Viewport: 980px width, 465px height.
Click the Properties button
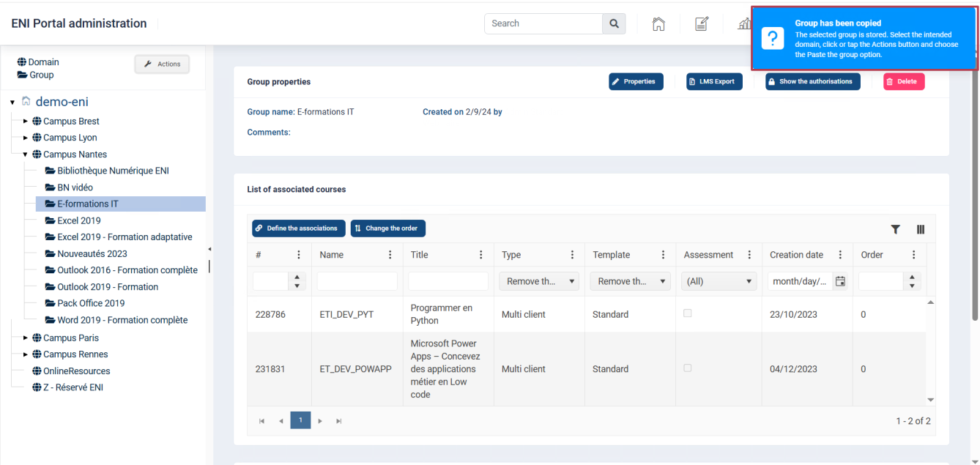(636, 81)
